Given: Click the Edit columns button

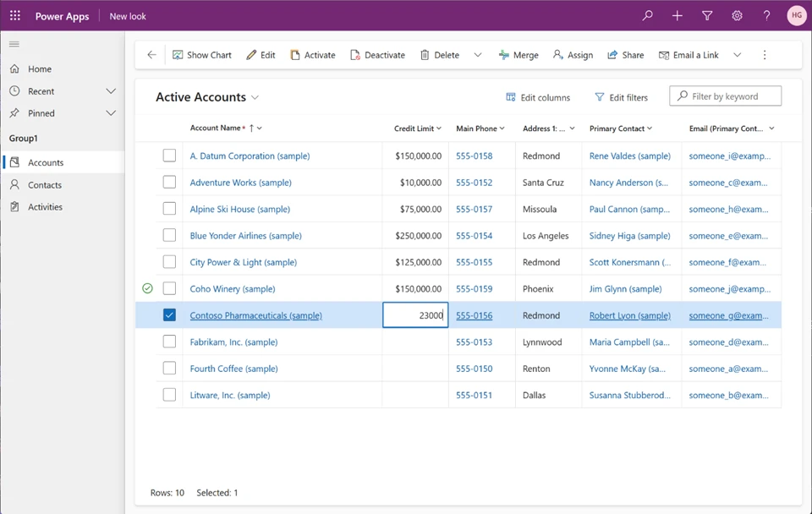Looking at the screenshot, I should (x=538, y=97).
